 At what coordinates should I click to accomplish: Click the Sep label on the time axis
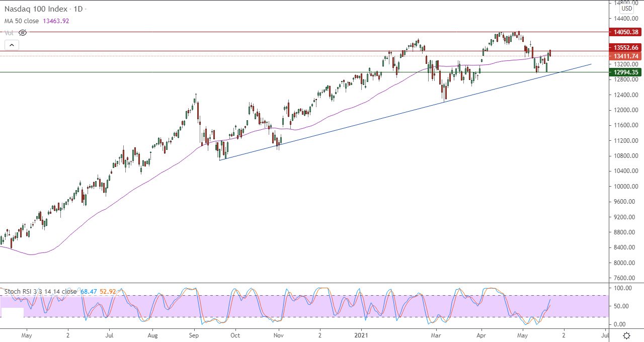coord(194,335)
